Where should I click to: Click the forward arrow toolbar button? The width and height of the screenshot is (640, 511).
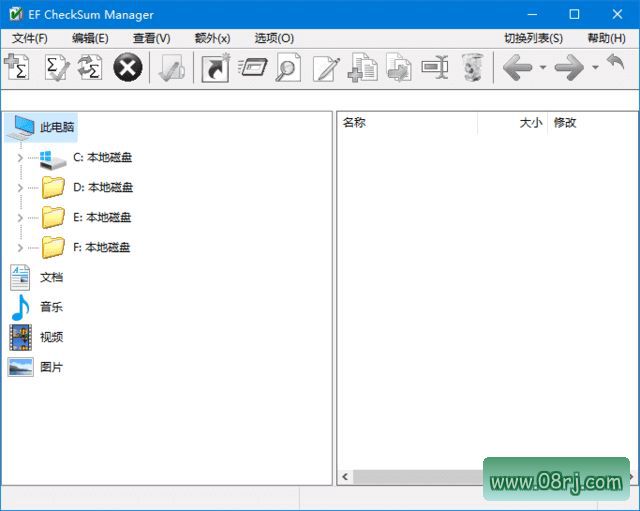tap(568, 68)
